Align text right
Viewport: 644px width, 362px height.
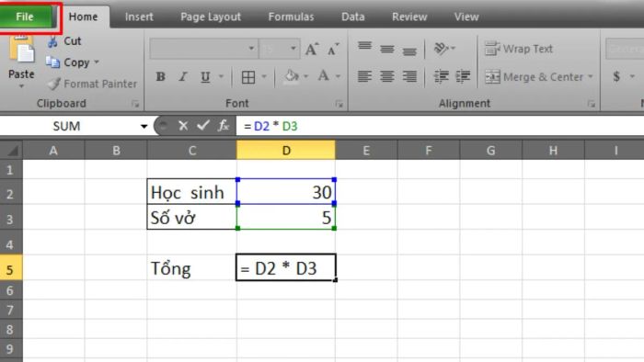(409, 76)
